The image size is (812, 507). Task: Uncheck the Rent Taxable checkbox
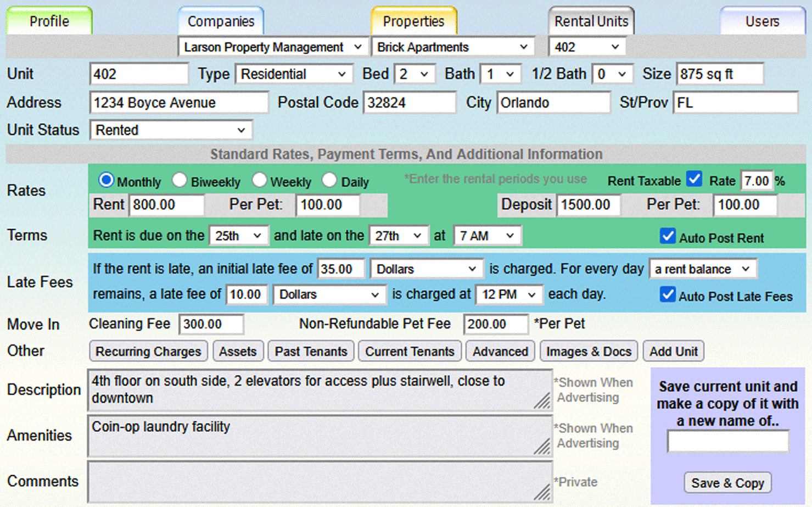(694, 179)
